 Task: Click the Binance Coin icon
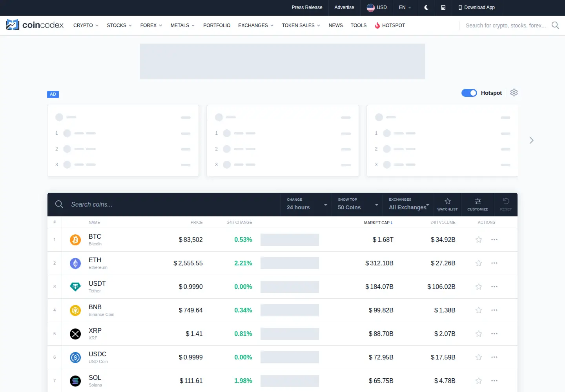pyautogui.click(x=75, y=310)
